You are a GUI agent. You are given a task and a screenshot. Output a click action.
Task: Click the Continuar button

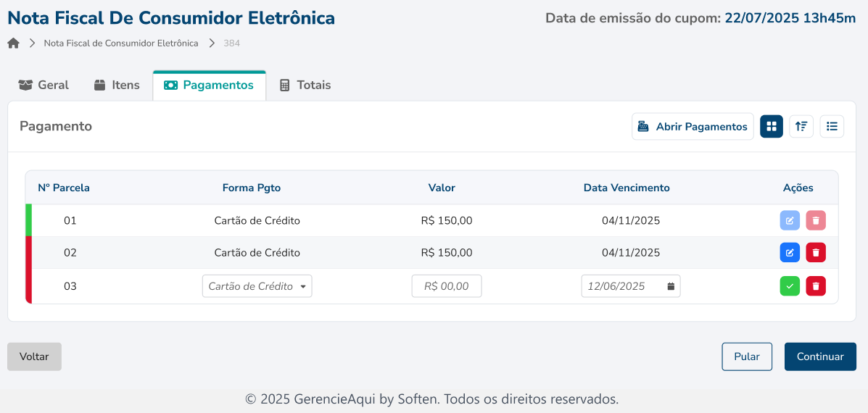click(x=820, y=356)
